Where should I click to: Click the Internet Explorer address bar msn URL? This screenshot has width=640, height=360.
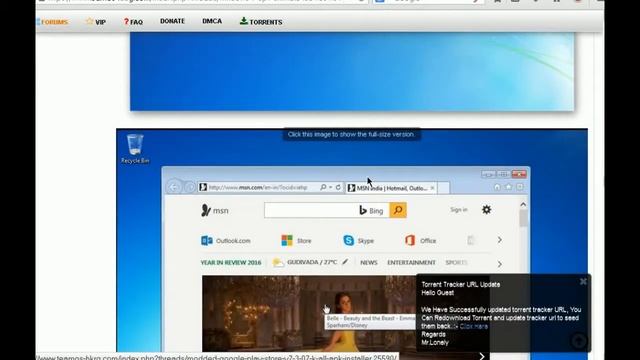258,188
